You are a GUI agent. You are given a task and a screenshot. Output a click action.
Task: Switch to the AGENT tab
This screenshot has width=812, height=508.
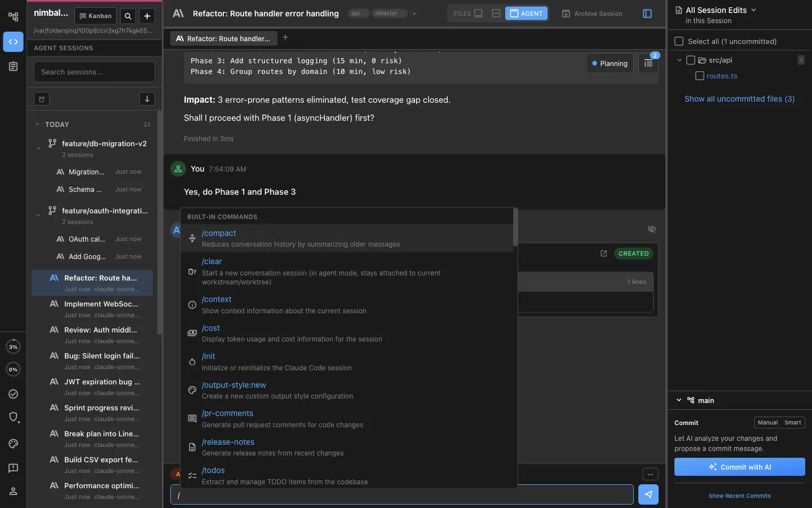coord(527,13)
